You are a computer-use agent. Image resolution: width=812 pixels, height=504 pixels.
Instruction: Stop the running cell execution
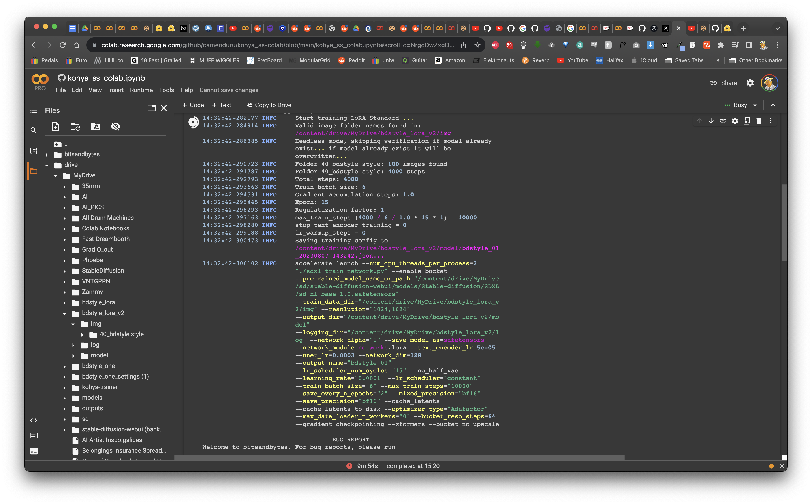[x=193, y=122]
